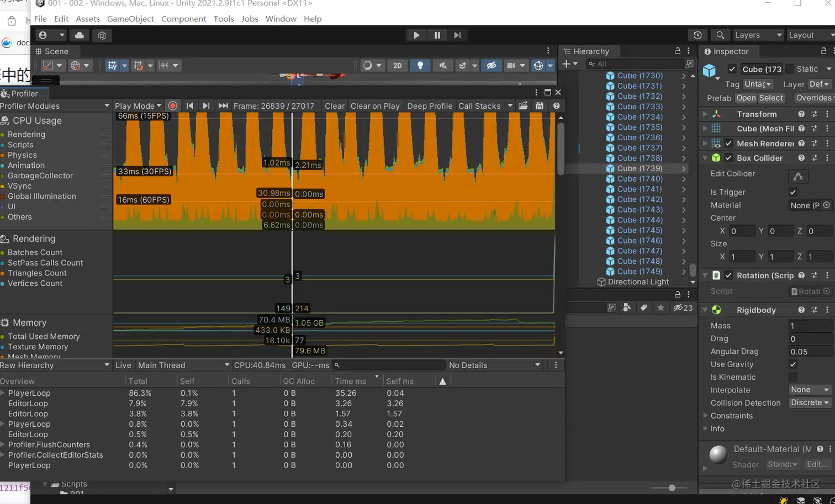Click the Pause button in toolbar
The width and height of the screenshot is (835, 504).
pos(437,35)
